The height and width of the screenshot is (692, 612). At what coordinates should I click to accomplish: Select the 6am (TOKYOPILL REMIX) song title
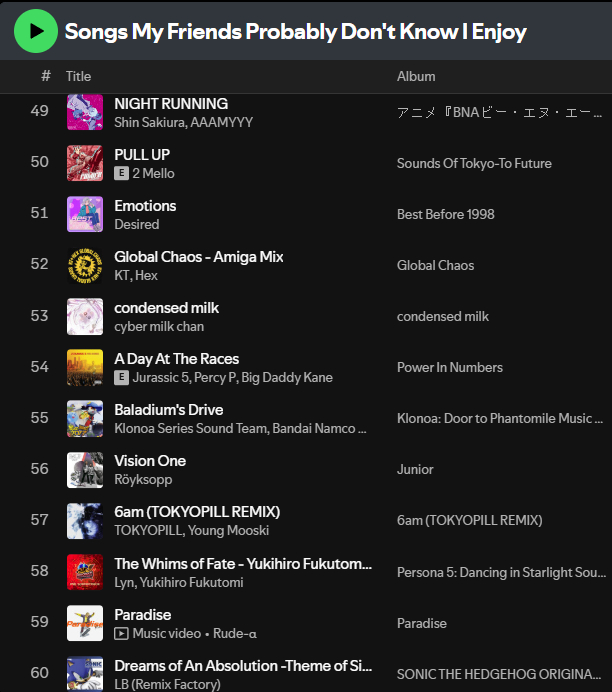197,512
